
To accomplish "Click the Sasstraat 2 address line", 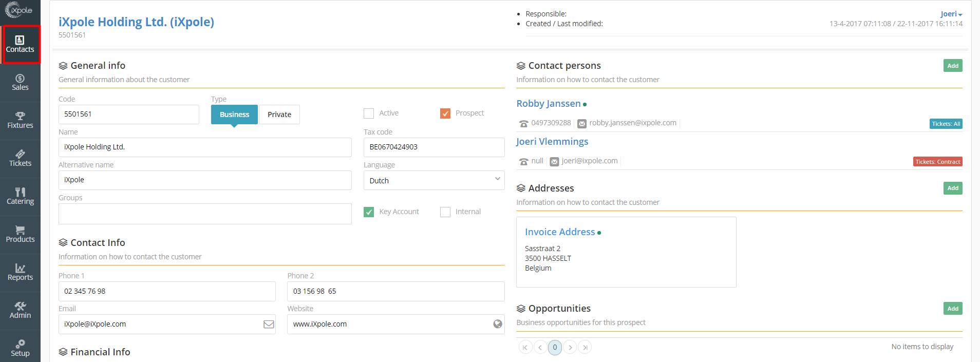I will pos(542,249).
